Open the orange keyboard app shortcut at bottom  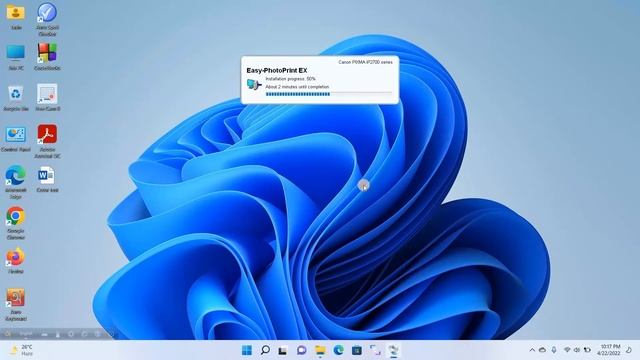pyautogui.click(x=16, y=304)
